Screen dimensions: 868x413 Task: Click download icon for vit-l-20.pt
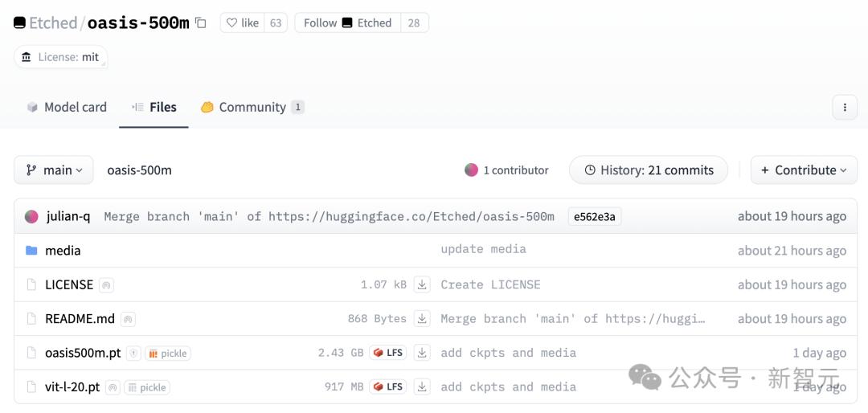423,387
